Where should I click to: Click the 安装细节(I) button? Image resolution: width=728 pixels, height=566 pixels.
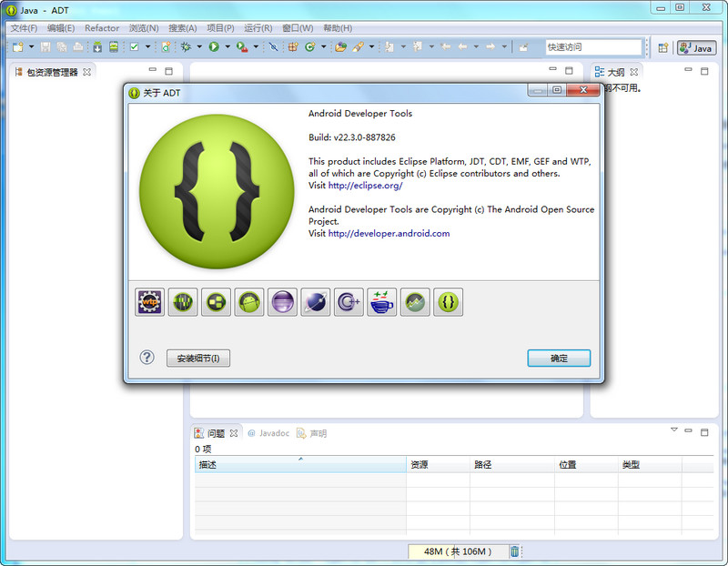click(197, 358)
